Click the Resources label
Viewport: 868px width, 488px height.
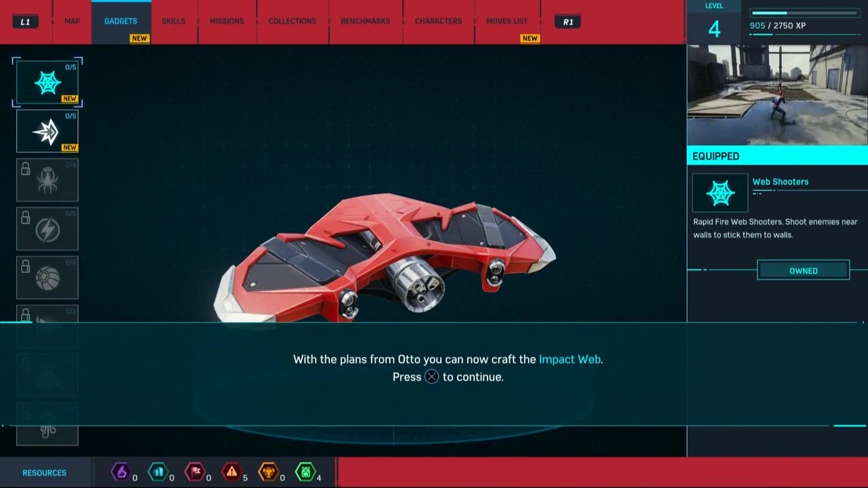pyautogui.click(x=44, y=473)
